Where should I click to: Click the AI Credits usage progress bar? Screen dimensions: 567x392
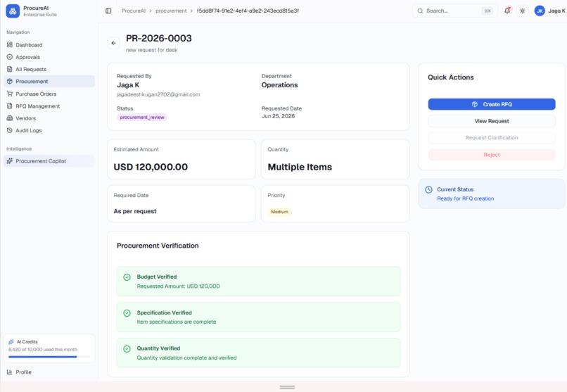click(x=49, y=357)
